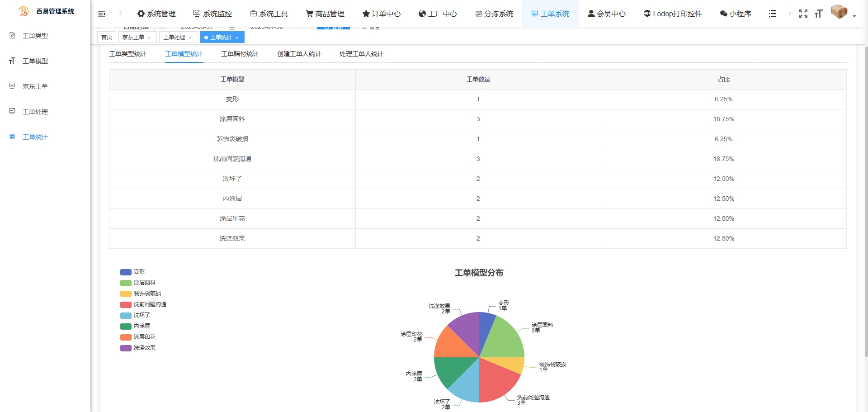Select 工单模型 in left sidebar
This screenshot has height=412, width=868.
pos(35,61)
